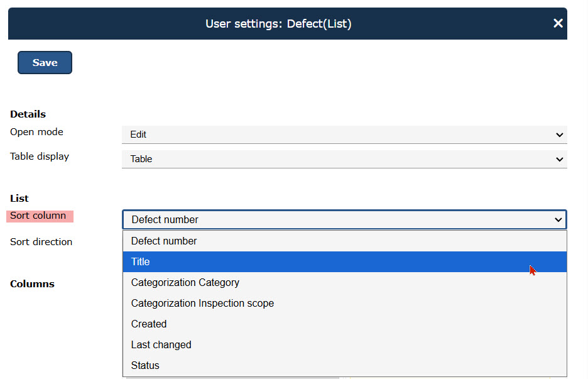Collapse the Sort column combo box
This screenshot has height=379, width=588.
(x=344, y=219)
